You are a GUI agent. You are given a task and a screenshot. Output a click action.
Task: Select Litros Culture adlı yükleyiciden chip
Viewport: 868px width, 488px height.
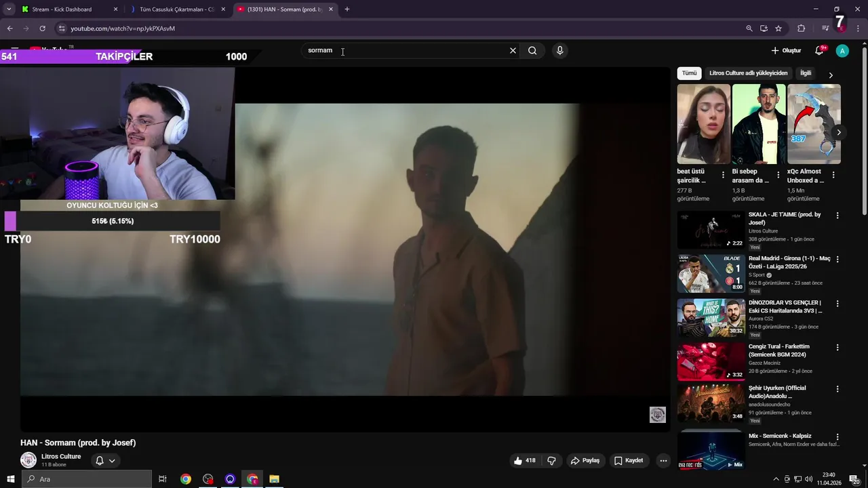coord(748,73)
